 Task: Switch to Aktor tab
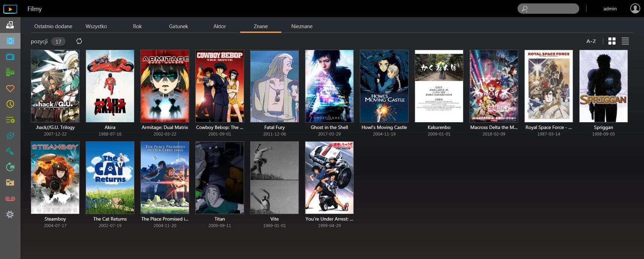click(x=219, y=26)
